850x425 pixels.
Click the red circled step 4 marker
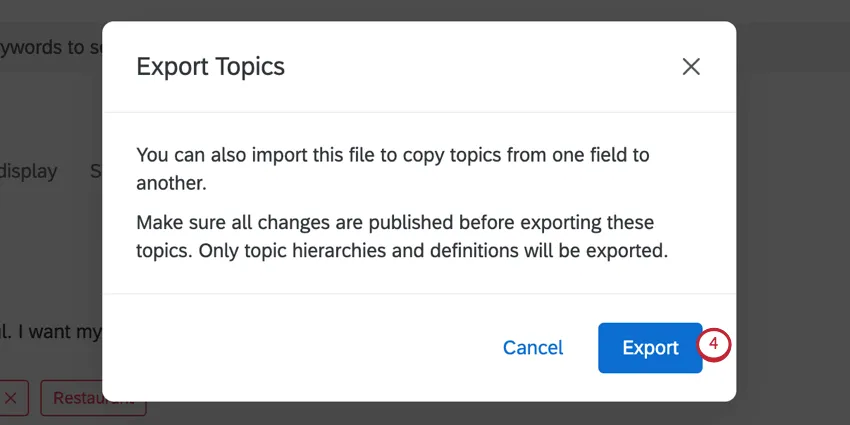(x=714, y=346)
